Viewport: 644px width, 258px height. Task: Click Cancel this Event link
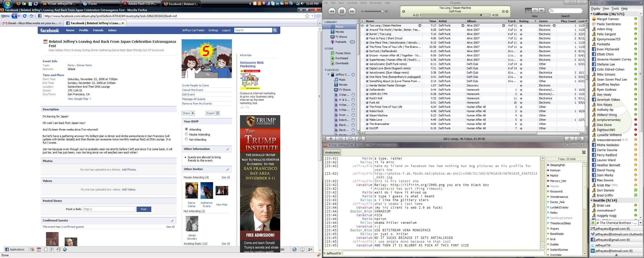(193, 90)
